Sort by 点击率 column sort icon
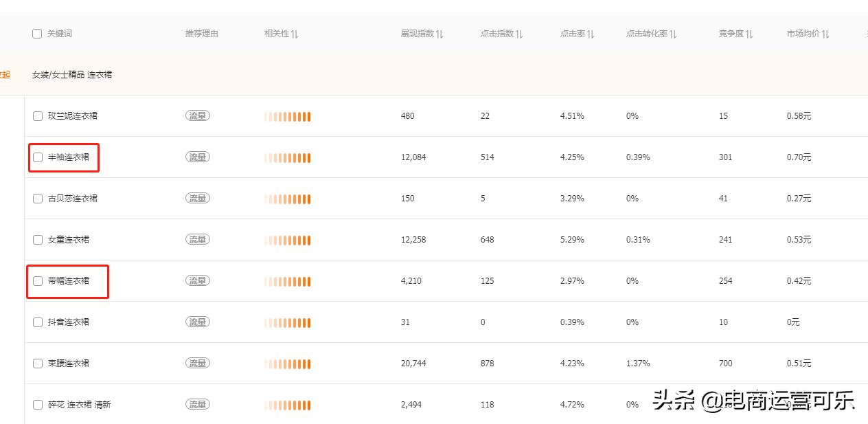 tap(591, 34)
